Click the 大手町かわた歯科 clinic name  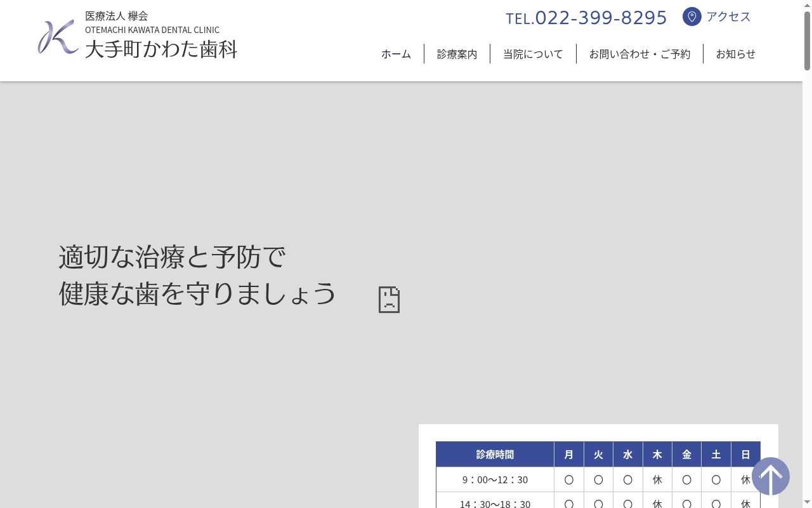(x=161, y=49)
